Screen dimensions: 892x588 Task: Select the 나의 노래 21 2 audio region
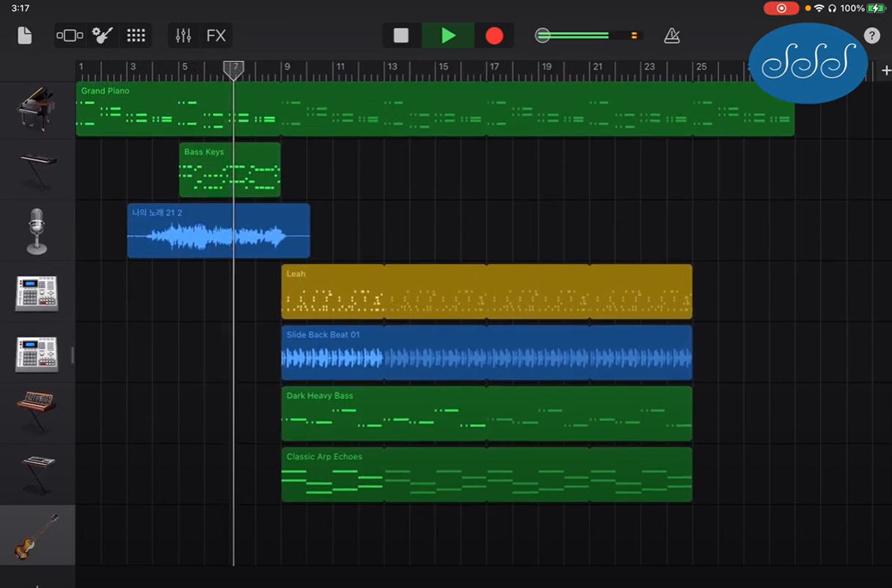pos(219,230)
